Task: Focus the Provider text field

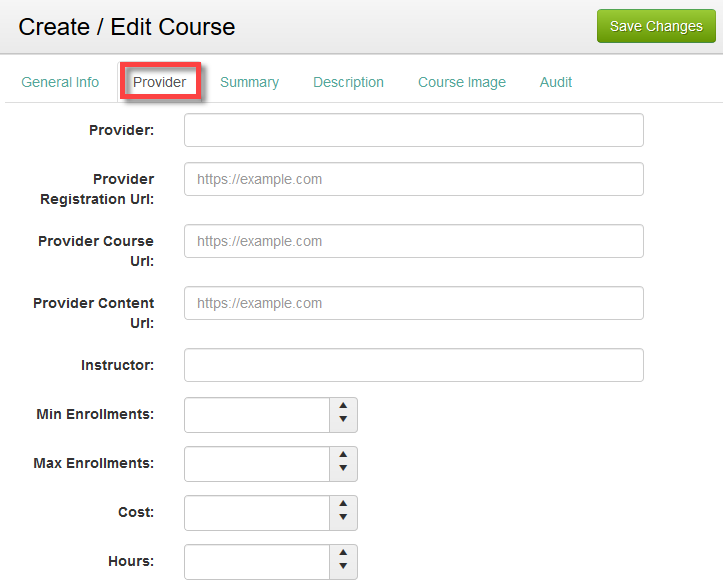Action: coord(414,130)
